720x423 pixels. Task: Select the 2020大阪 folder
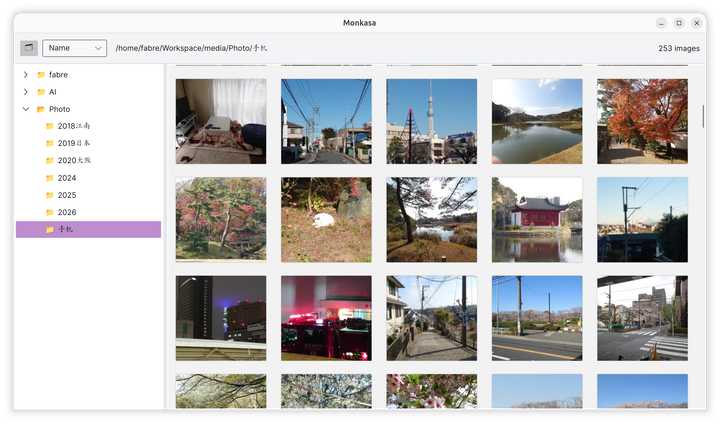coord(88,160)
